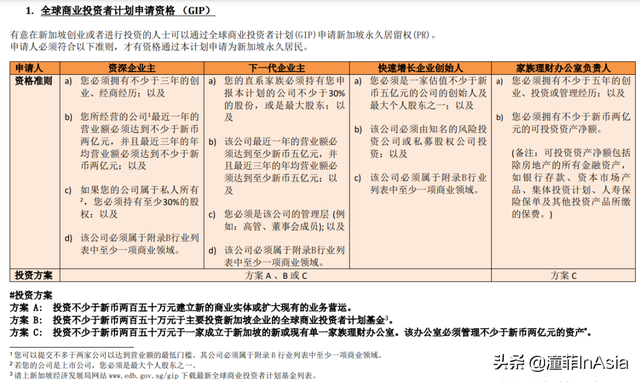Click 快速增长企业创始人 item a) 估值不少于新币五亿元
This screenshot has width=640, height=382.
420,93
